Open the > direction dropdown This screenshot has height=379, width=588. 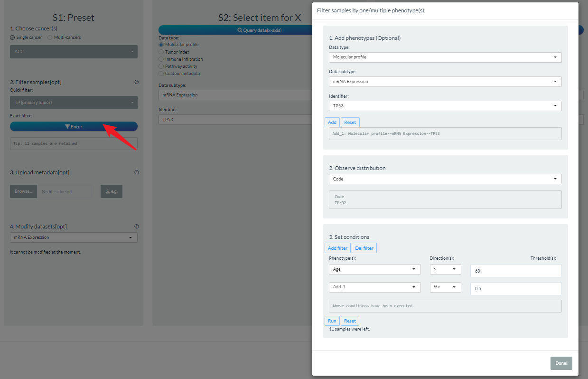(446, 269)
